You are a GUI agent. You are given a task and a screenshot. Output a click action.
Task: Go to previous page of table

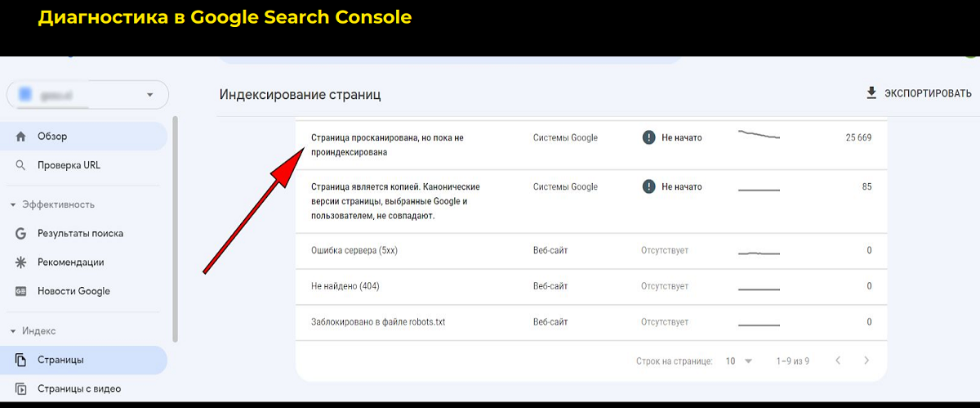point(837,361)
